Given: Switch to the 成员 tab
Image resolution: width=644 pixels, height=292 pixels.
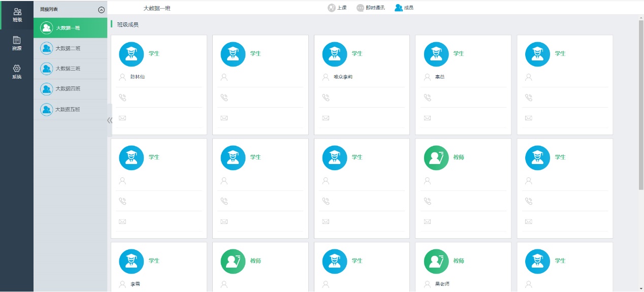Looking at the screenshot, I should [x=404, y=8].
